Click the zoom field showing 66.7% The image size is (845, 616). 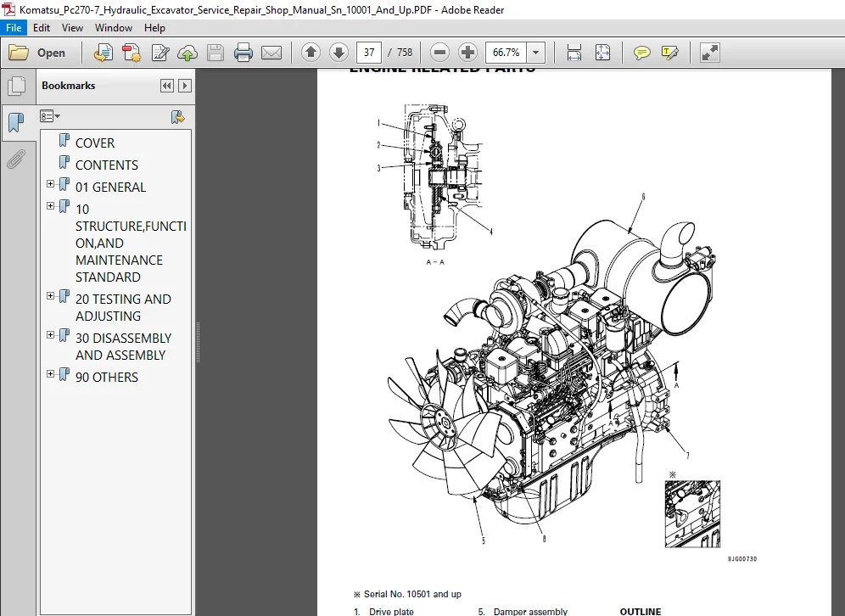pos(506,53)
